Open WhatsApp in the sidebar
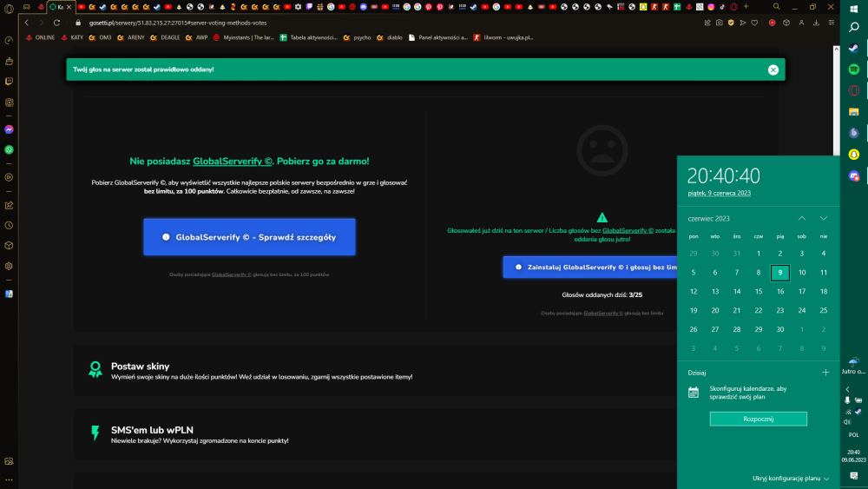Image resolution: width=868 pixels, height=489 pixels. coord(9,149)
